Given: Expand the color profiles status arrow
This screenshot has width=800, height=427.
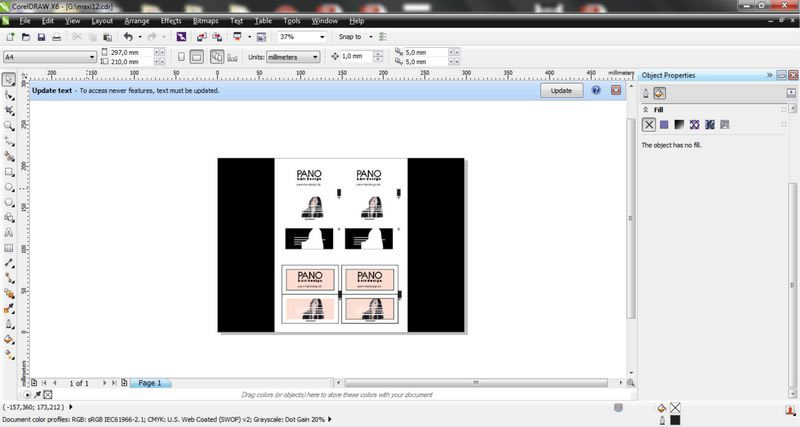Looking at the screenshot, I should tap(330, 419).
